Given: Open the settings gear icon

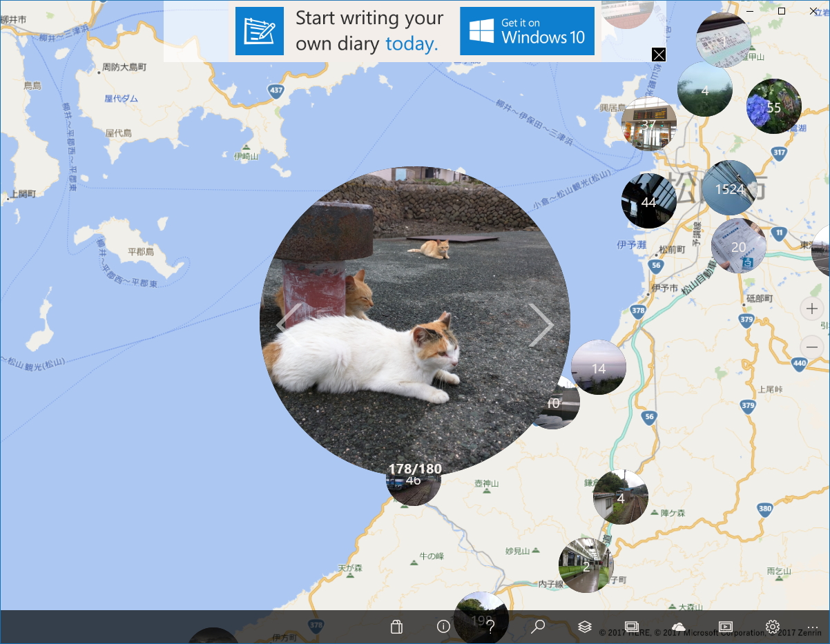Looking at the screenshot, I should [x=773, y=627].
